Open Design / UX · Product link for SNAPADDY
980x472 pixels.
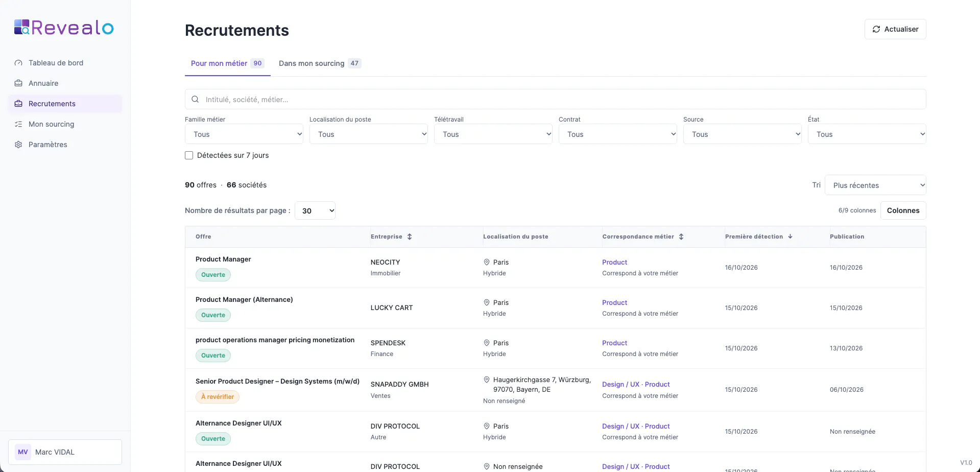click(636, 384)
